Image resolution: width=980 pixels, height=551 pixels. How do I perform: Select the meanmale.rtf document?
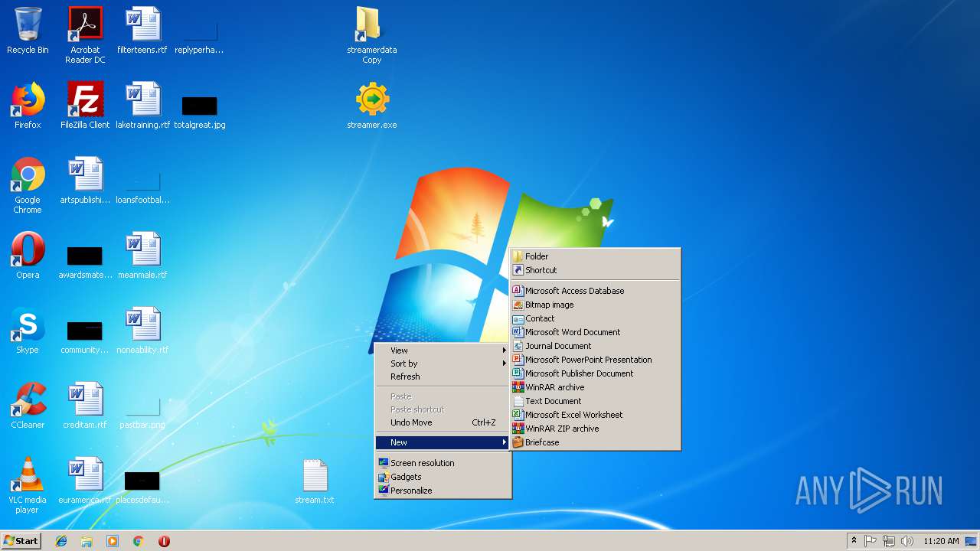click(142, 256)
